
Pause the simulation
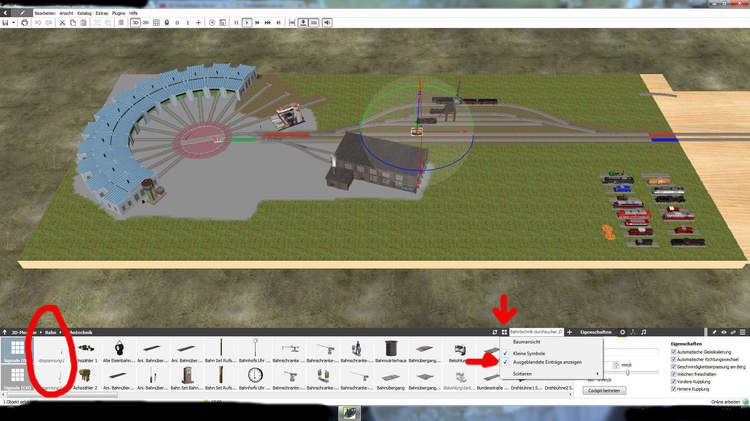click(236, 22)
